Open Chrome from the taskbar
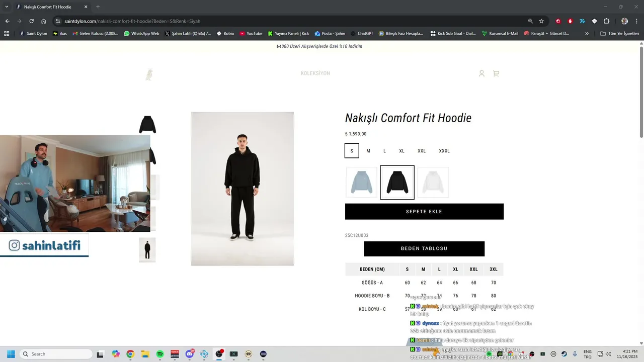Screen dimensions: 644x362 pos(130,354)
